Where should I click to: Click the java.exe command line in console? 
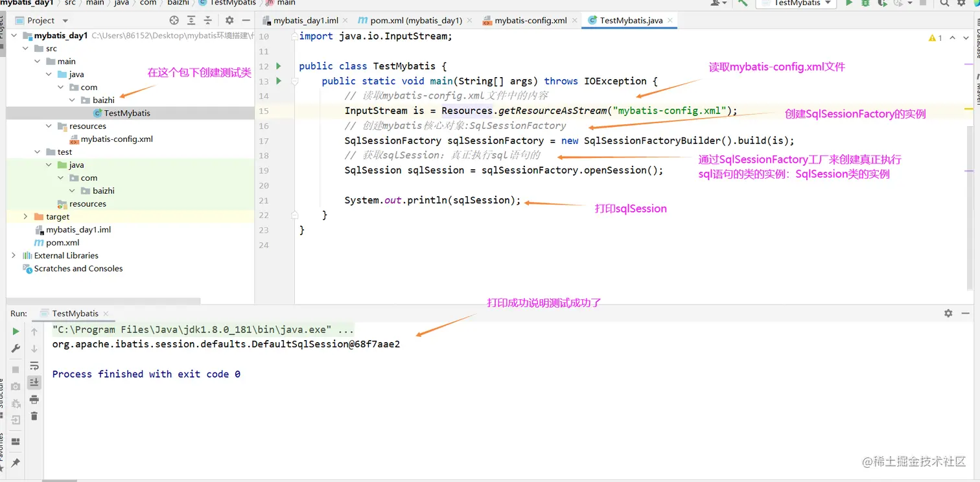coord(203,330)
